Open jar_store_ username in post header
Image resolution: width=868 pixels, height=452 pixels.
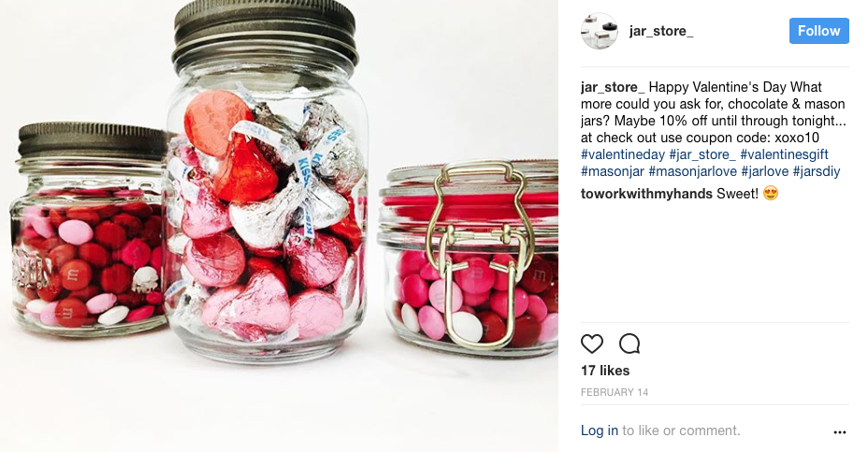661,31
